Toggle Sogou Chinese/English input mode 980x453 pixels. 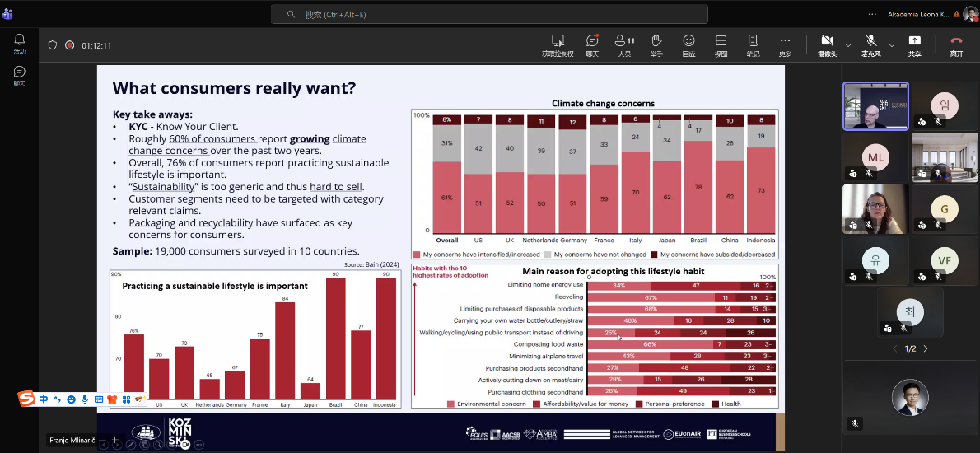[43, 399]
